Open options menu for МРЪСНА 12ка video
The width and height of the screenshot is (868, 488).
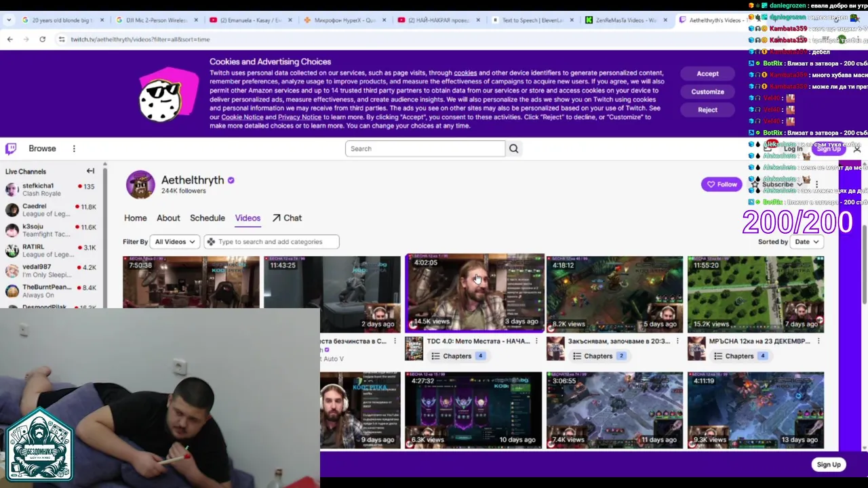(x=818, y=341)
